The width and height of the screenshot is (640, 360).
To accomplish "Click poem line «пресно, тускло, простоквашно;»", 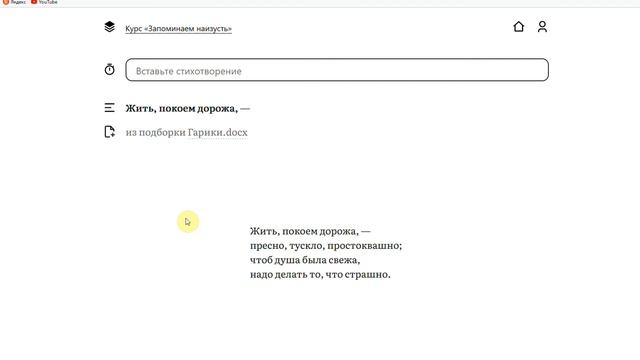I will [326, 246].
